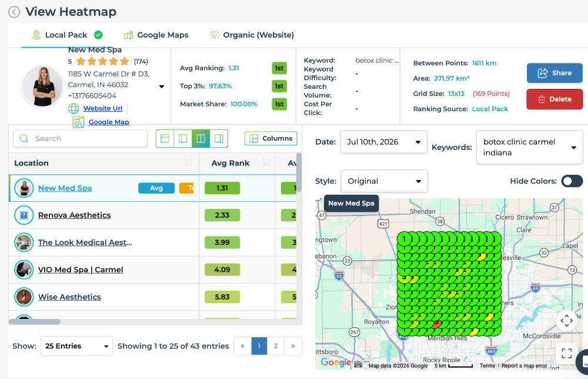Open the Wise Aesthetics location link
This screenshot has height=379, width=588.
[69, 297]
